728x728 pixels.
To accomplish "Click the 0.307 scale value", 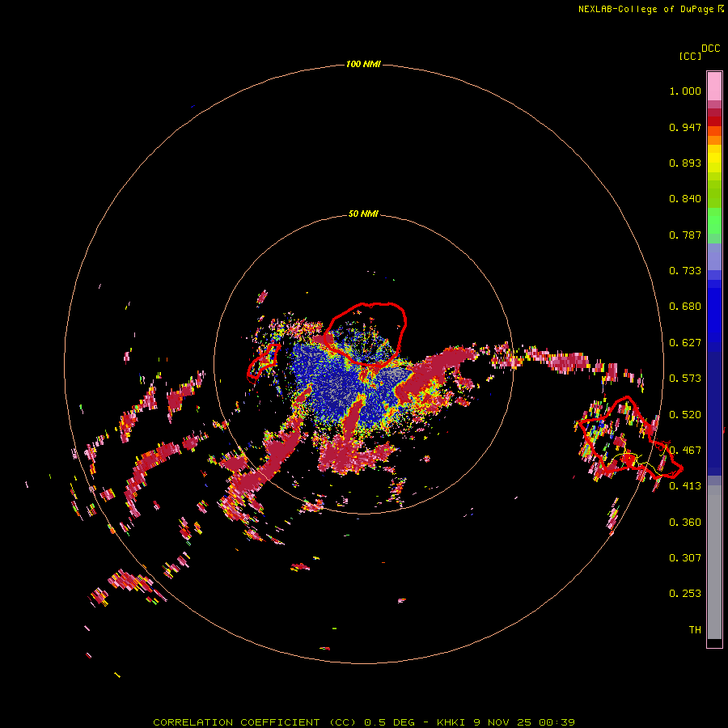I will [685, 558].
